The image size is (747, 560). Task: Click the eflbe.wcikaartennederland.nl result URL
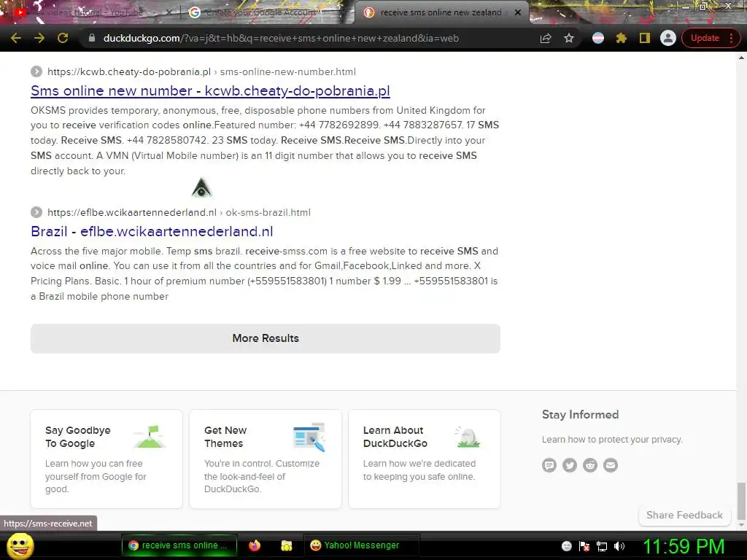179,212
